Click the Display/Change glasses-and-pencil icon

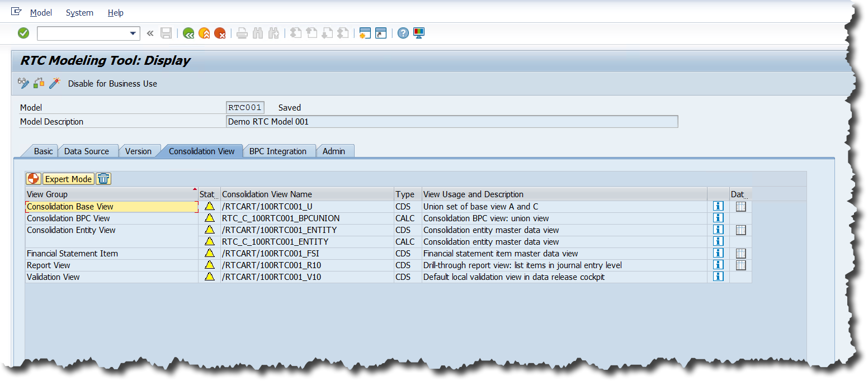coord(23,83)
